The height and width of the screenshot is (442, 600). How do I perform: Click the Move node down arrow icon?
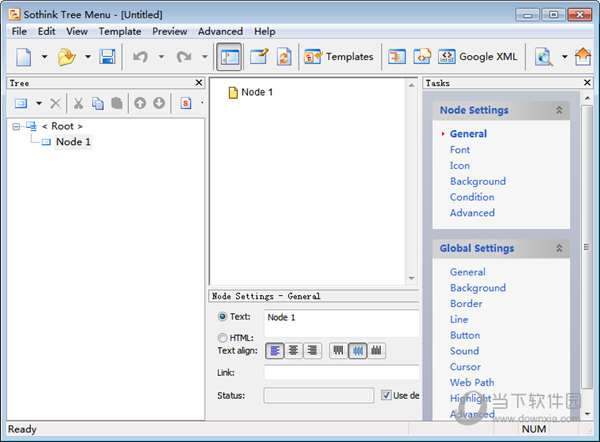[159, 103]
